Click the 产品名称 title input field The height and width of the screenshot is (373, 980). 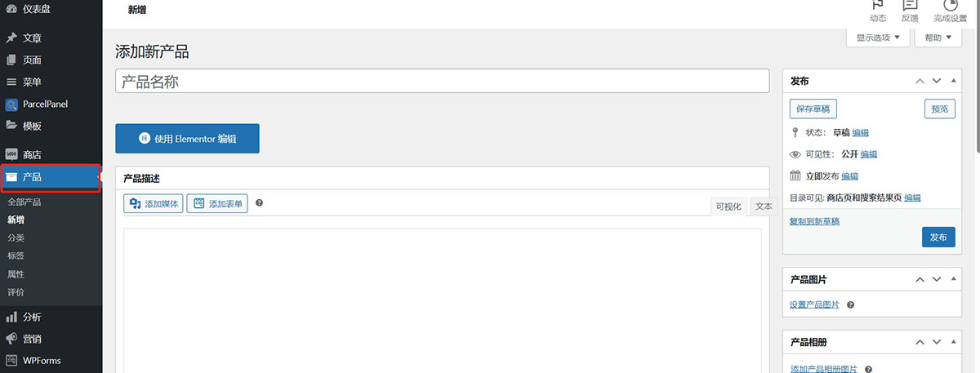tap(442, 82)
